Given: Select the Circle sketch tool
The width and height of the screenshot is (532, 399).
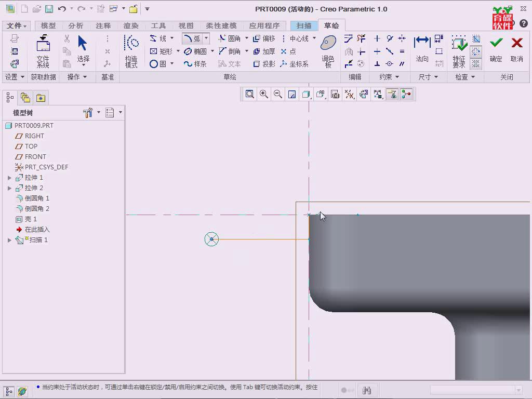Looking at the screenshot, I should tap(158, 64).
